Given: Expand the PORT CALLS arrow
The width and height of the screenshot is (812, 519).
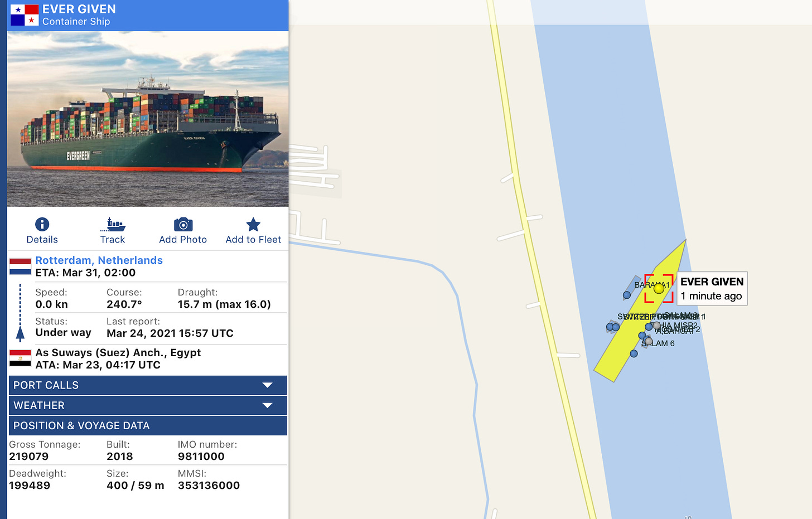Looking at the screenshot, I should [x=268, y=385].
